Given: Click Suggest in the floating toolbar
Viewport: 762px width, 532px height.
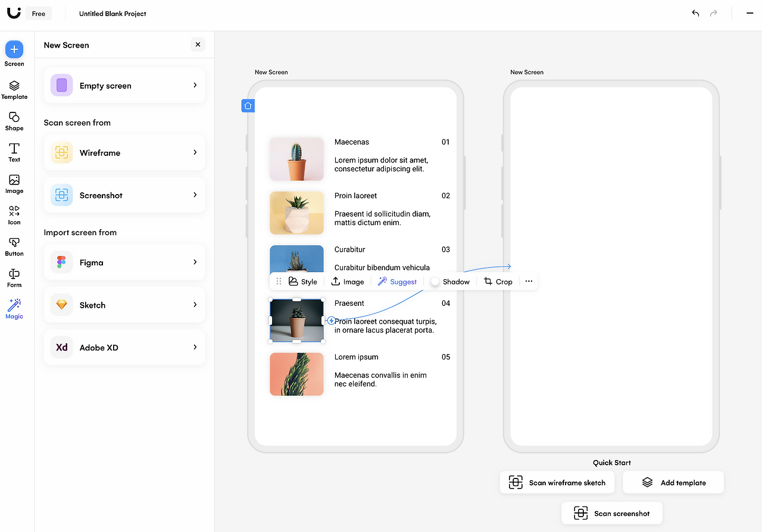Looking at the screenshot, I should click(x=397, y=281).
